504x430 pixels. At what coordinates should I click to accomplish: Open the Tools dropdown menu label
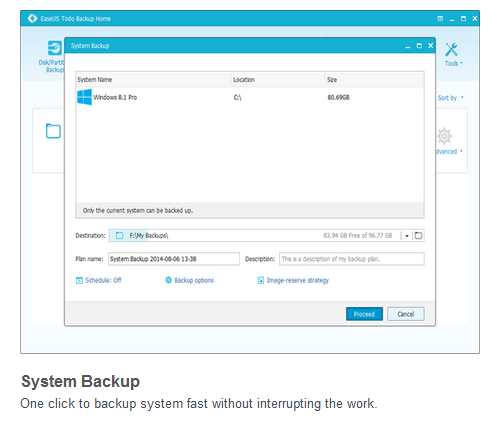tap(453, 63)
